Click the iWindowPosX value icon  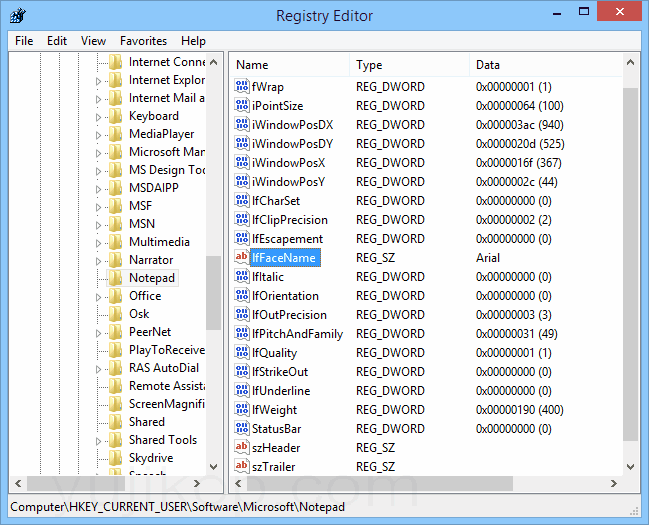coord(242,163)
